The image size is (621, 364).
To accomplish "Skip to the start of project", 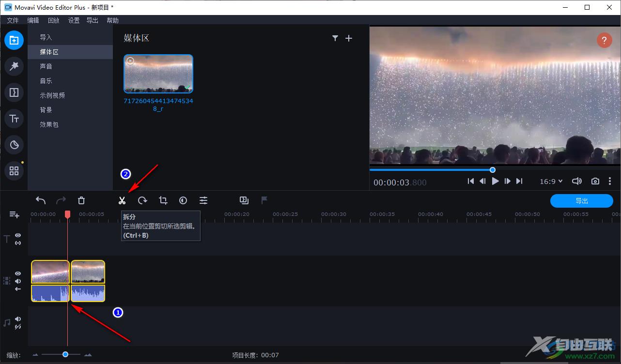I will [471, 181].
